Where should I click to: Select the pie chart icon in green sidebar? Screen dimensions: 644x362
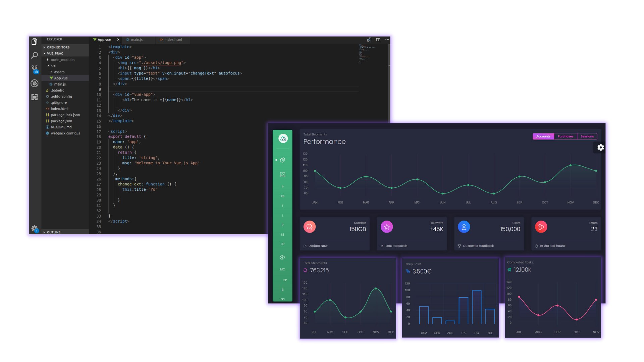(x=282, y=160)
